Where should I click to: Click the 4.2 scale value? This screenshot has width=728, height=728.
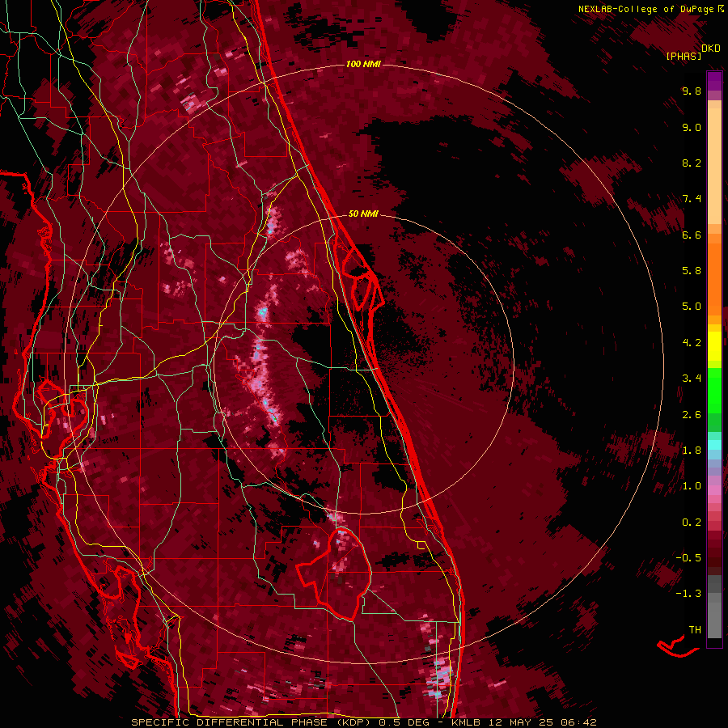pyautogui.click(x=692, y=343)
